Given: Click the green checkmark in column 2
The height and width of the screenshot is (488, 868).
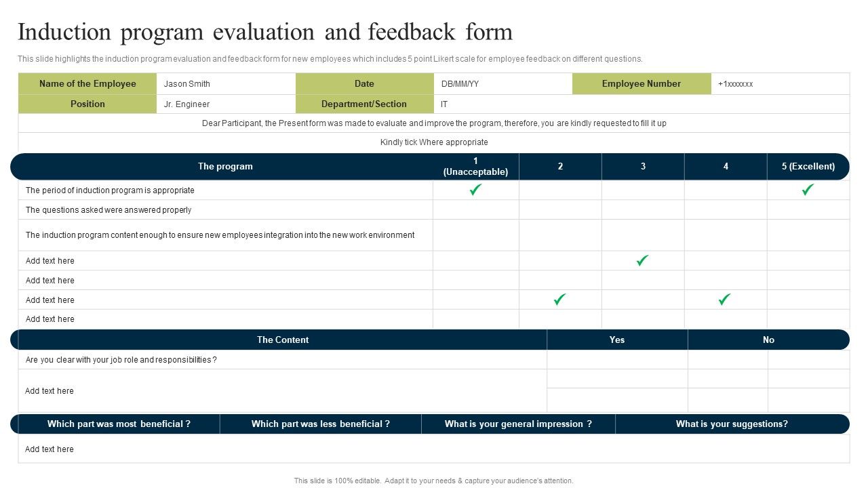Looking at the screenshot, I should click(559, 299).
